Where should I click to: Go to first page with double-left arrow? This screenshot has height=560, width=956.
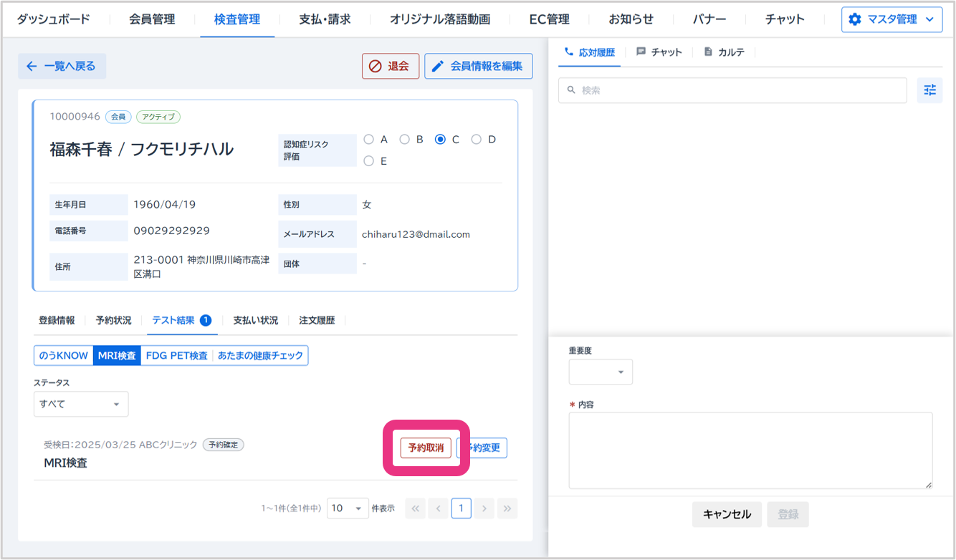coord(415,508)
